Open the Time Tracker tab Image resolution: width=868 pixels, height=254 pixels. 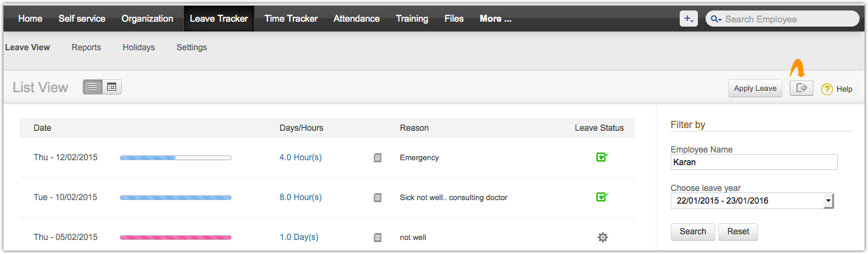coord(290,19)
